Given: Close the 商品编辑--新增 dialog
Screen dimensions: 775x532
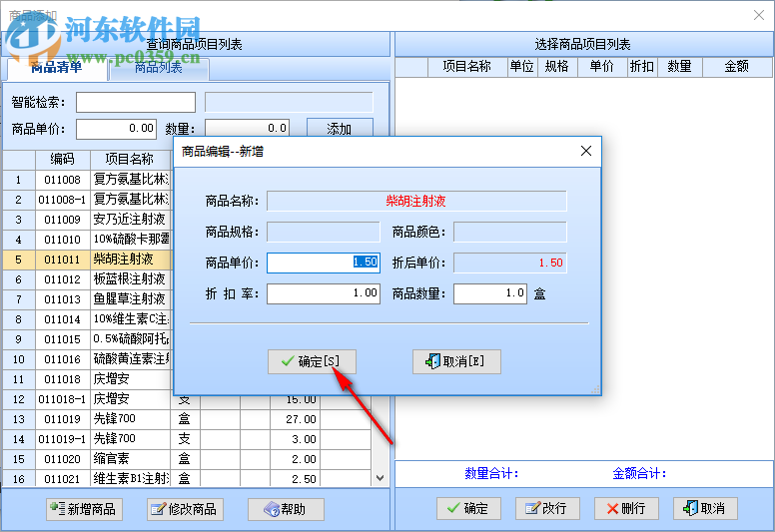Looking at the screenshot, I should click(x=585, y=151).
